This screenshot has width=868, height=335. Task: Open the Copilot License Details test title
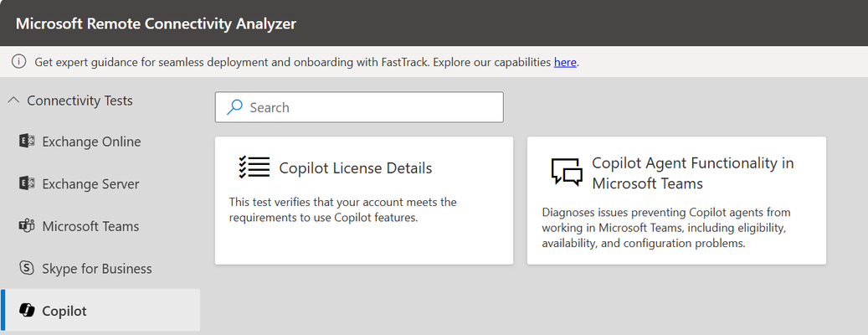[356, 167]
